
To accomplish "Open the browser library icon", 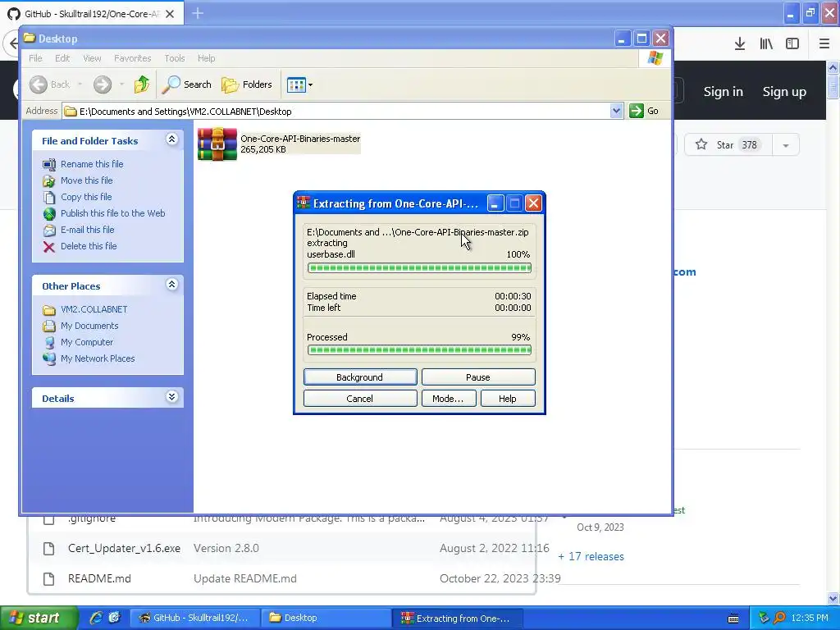I will point(766,44).
